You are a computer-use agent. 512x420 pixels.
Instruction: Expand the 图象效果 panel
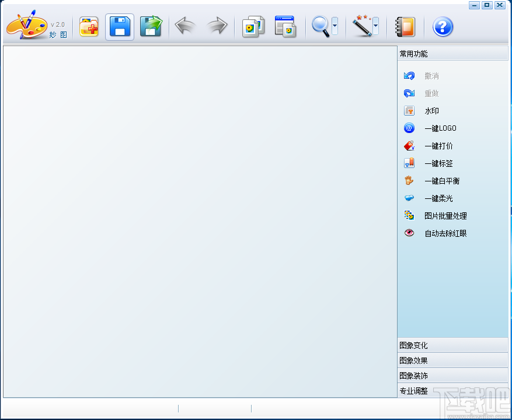(452, 360)
